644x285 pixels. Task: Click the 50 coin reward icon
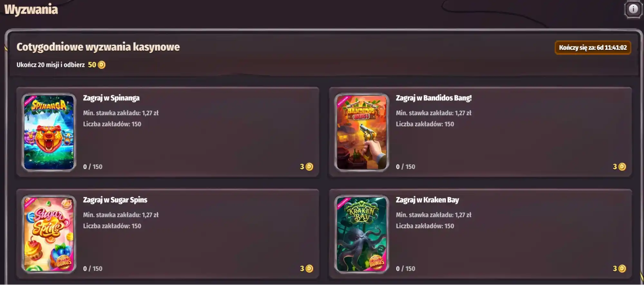coord(101,65)
